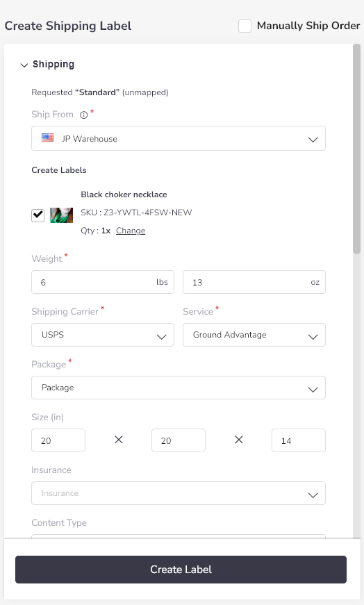This screenshot has height=605, width=364.
Task: Click the first size multiply icon
Action: pyautogui.click(x=119, y=440)
